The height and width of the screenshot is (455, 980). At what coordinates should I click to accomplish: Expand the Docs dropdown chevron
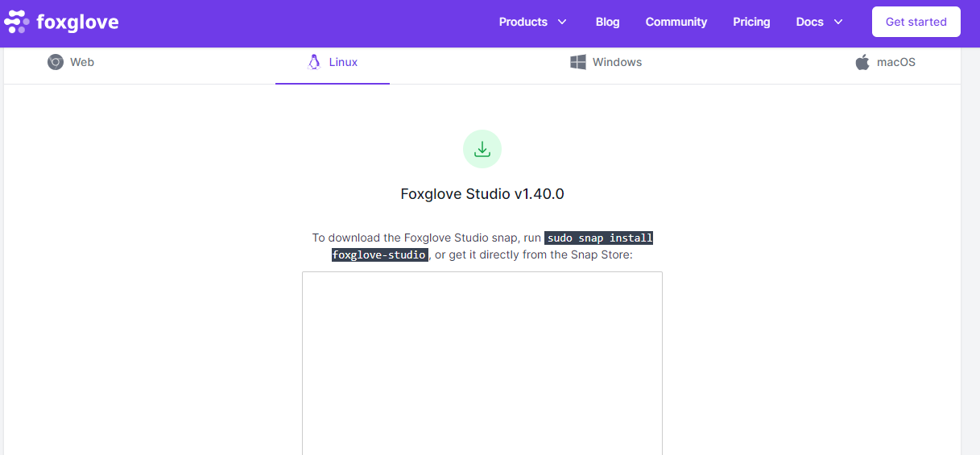pos(838,22)
